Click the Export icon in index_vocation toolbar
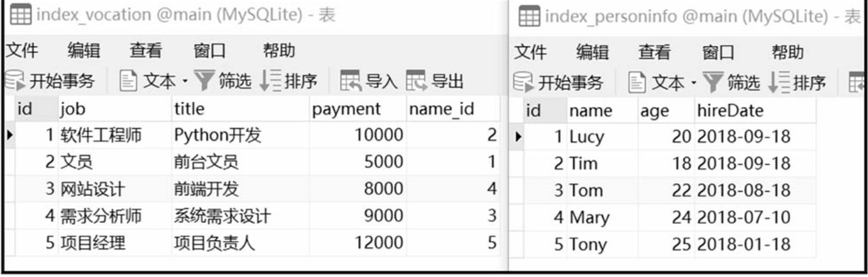Viewport: 868px width, 277px height. click(416, 81)
